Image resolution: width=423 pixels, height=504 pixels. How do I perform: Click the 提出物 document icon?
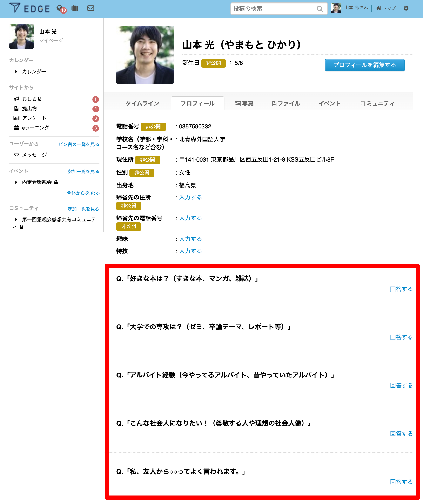click(x=16, y=108)
